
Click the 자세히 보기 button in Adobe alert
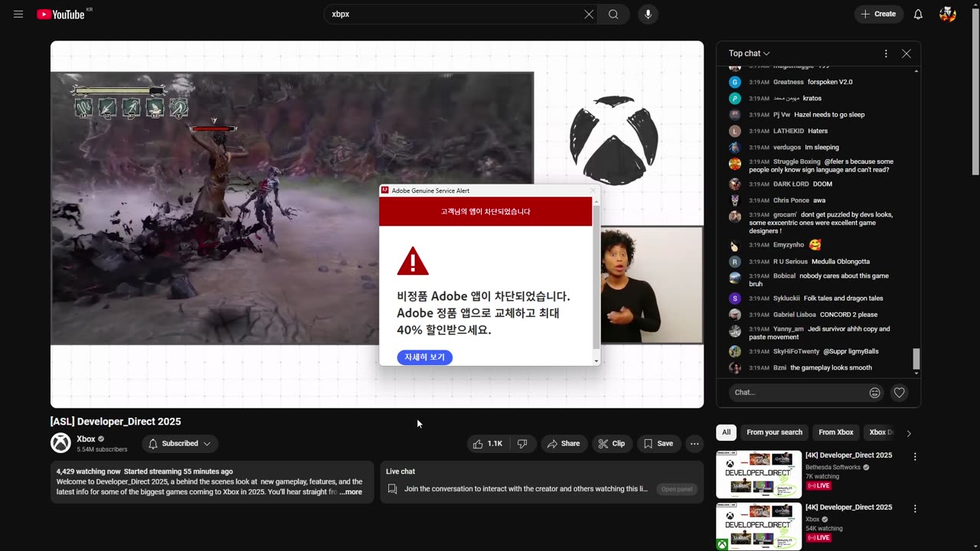click(x=425, y=357)
